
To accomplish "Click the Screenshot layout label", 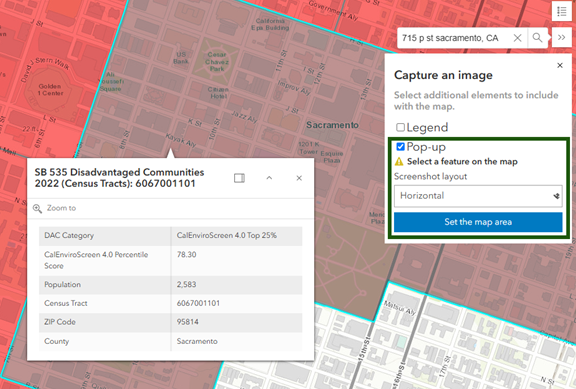I will pos(430,177).
